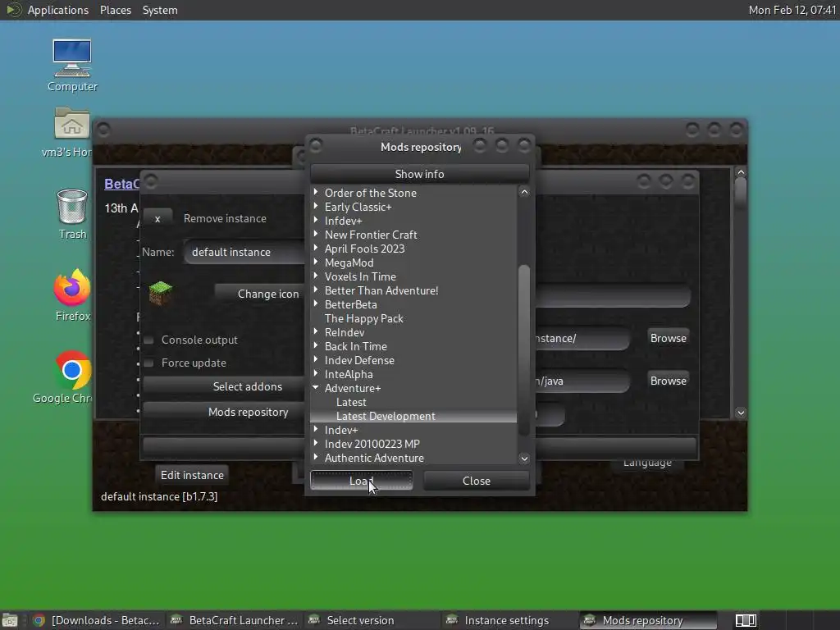The image size is (840, 630).
Task: Switch to Downloads - Betacraft taskbar window
Action: click(97, 620)
